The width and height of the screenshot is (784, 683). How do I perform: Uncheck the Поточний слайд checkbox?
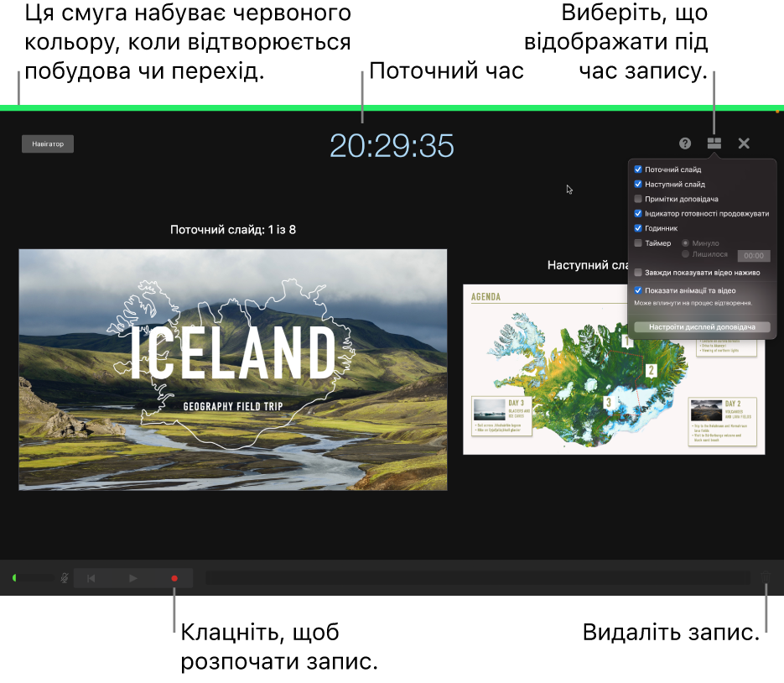[638, 169]
